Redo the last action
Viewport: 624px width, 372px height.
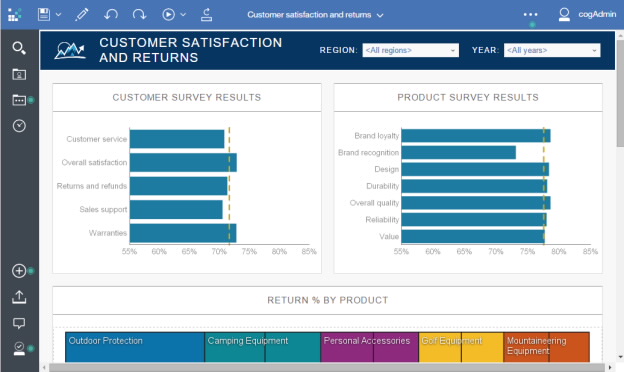click(x=139, y=15)
